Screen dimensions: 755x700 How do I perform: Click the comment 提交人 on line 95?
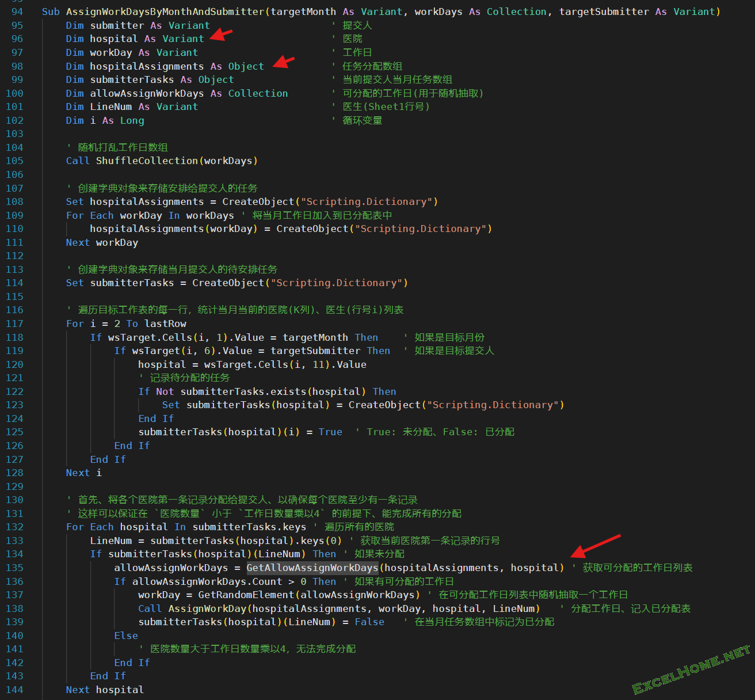point(357,25)
